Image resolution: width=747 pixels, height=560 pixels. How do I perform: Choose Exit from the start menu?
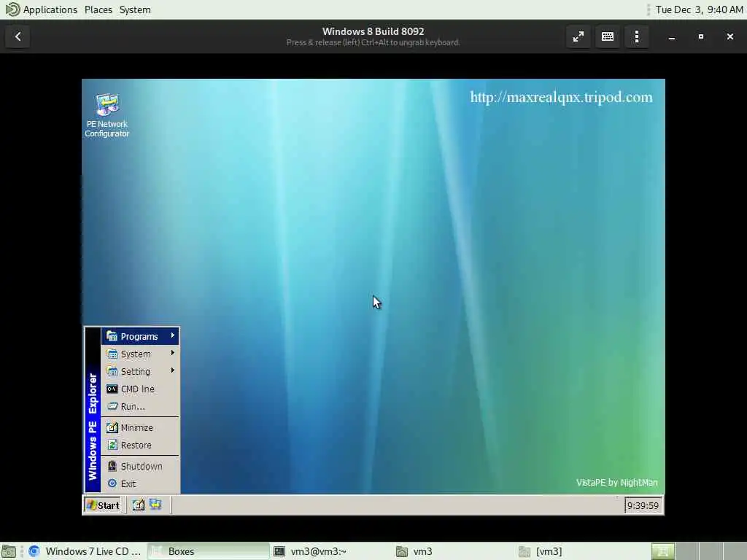pyautogui.click(x=140, y=484)
